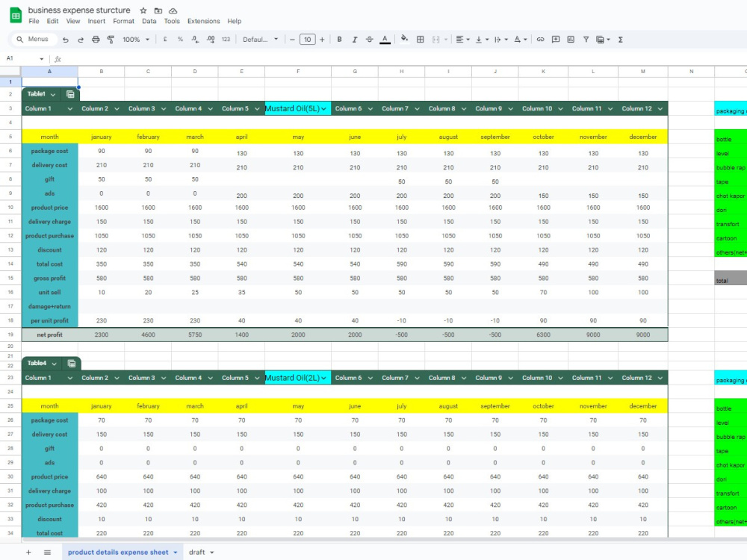Image resolution: width=747 pixels, height=560 pixels.
Task: Toggle Italic formatting
Action: click(x=354, y=40)
